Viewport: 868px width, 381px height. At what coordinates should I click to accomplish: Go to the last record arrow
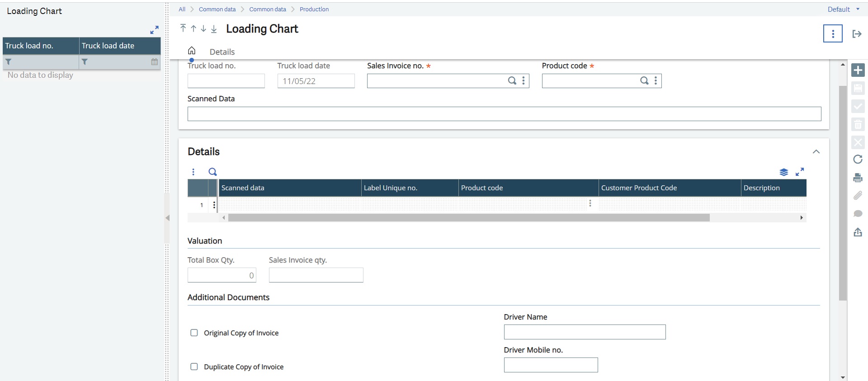click(x=214, y=29)
